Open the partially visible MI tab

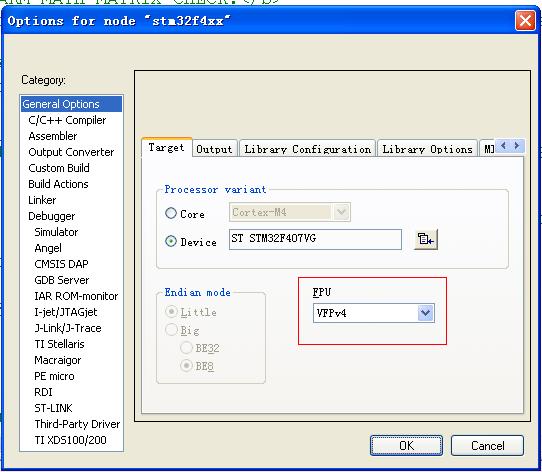pos(488,149)
